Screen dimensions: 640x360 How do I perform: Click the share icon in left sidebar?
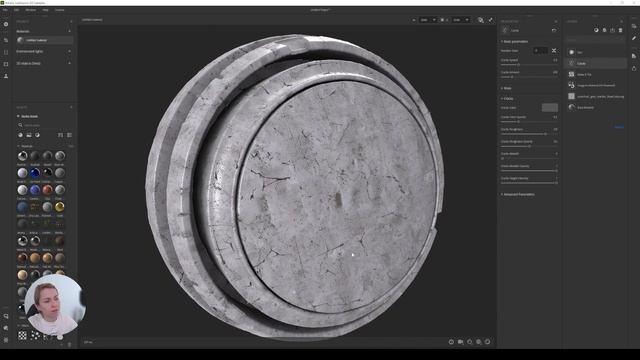pos(6,40)
